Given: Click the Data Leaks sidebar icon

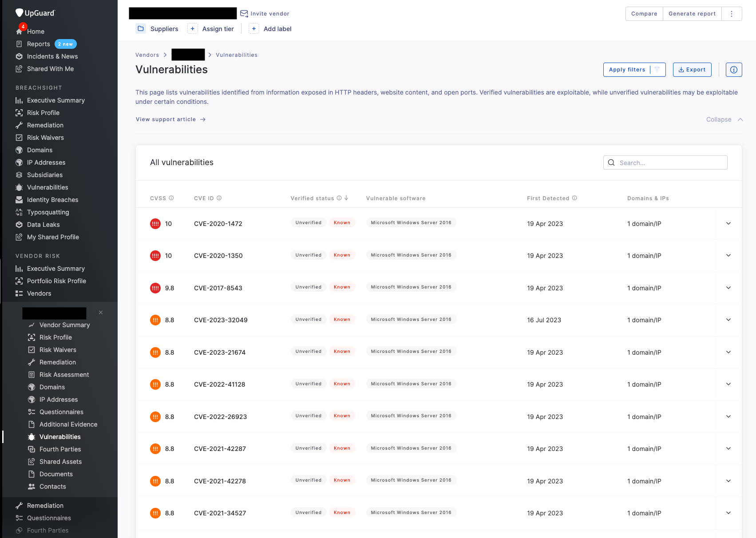Looking at the screenshot, I should coord(19,225).
